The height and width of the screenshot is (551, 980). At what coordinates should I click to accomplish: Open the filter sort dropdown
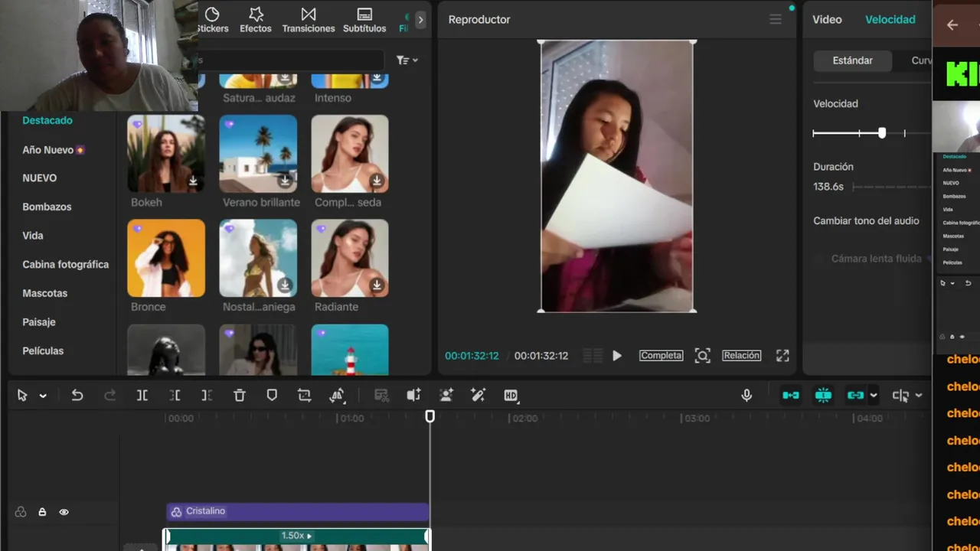click(407, 60)
